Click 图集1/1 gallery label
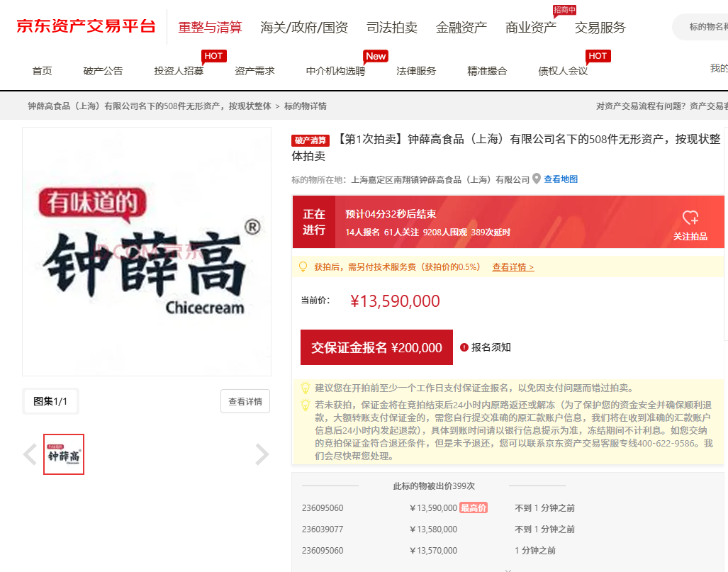This screenshot has width=728, height=572. tap(50, 401)
